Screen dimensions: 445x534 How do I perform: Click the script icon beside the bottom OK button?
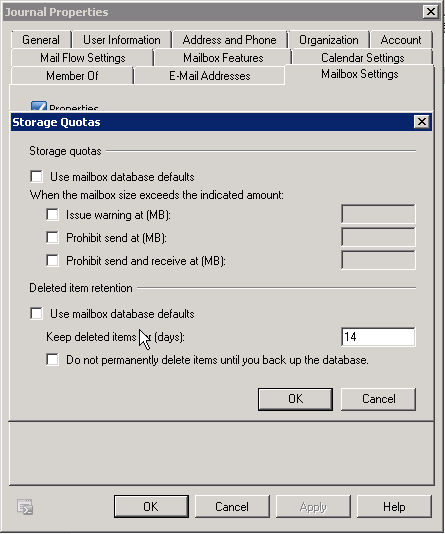click(x=25, y=506)
